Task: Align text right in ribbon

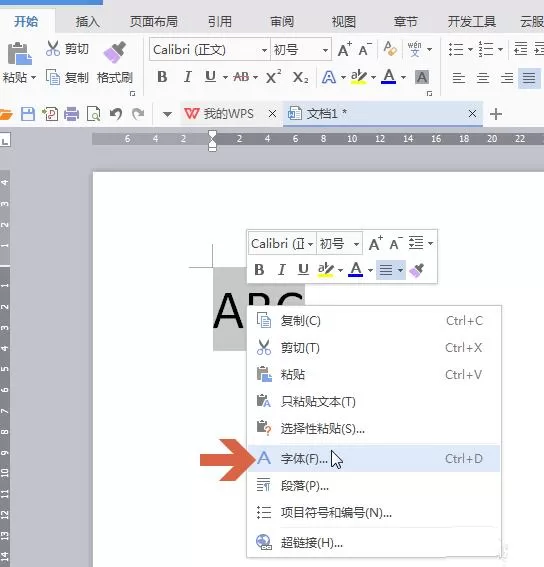Action: pos(507,77)
